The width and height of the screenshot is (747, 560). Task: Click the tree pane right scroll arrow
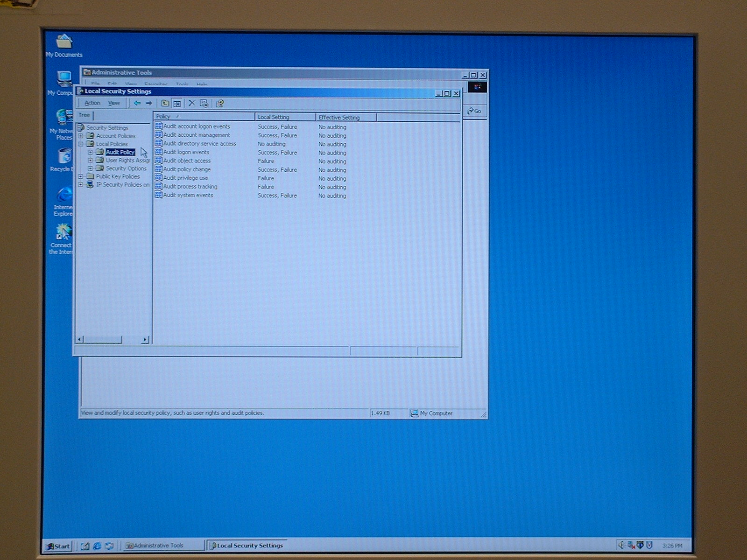pos(145,340)
